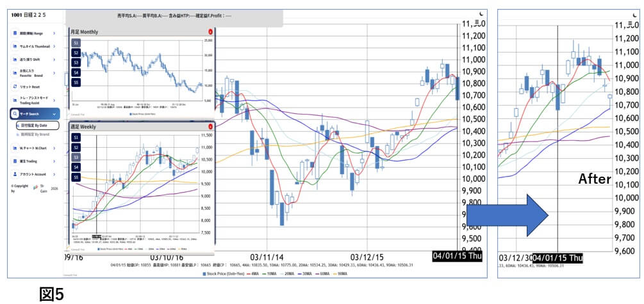Click the Shift (送り/戻り) icon in sidebar
644x304 pixels.
click(15, 60)
